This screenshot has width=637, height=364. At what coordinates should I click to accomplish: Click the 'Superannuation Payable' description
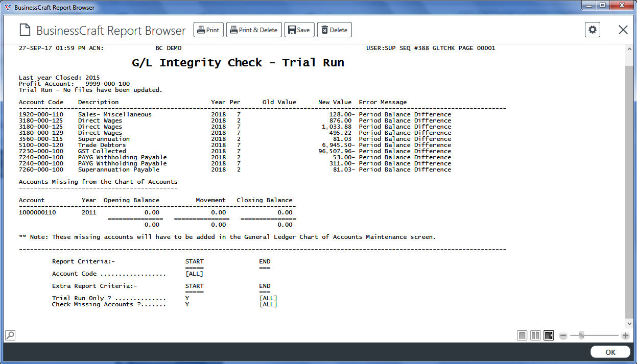click(x=119, y=169)
